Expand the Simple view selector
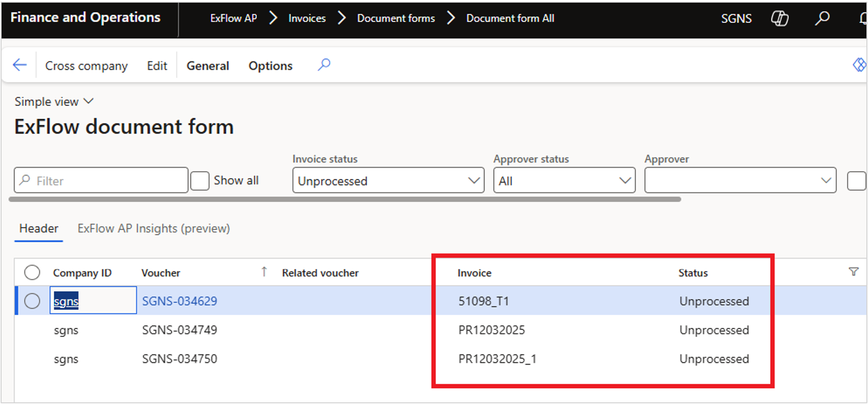 (x=54, y=102)
